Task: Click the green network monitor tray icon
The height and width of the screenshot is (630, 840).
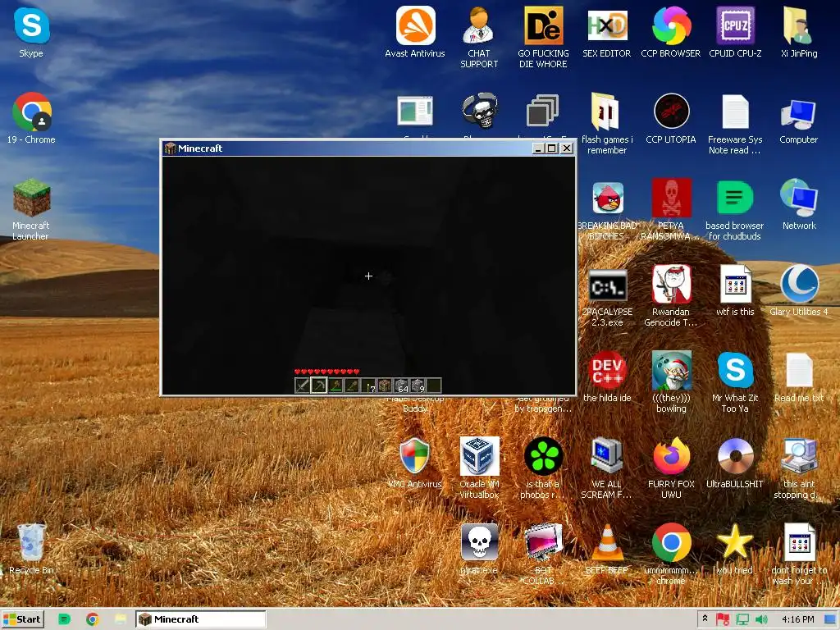Action: pos(742,619)
